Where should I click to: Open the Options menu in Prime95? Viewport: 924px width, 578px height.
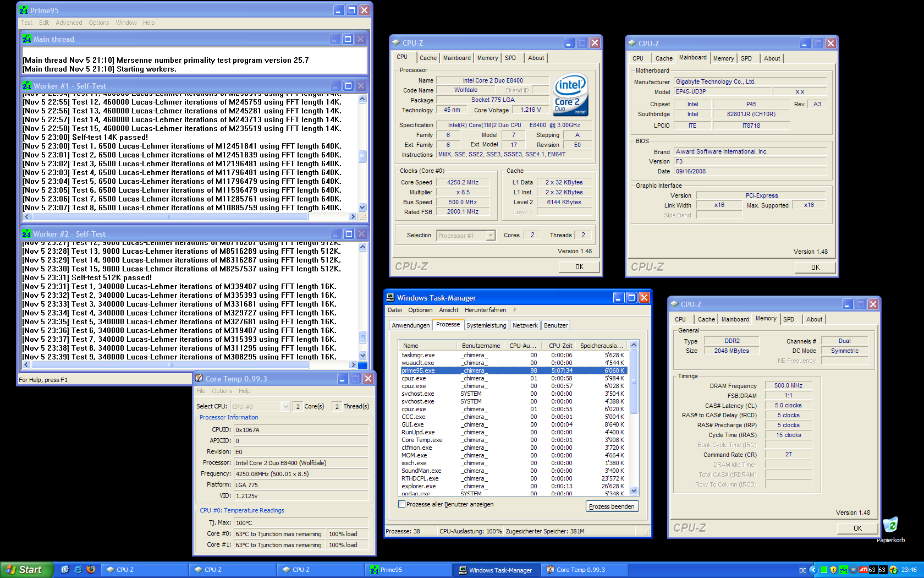99,23
